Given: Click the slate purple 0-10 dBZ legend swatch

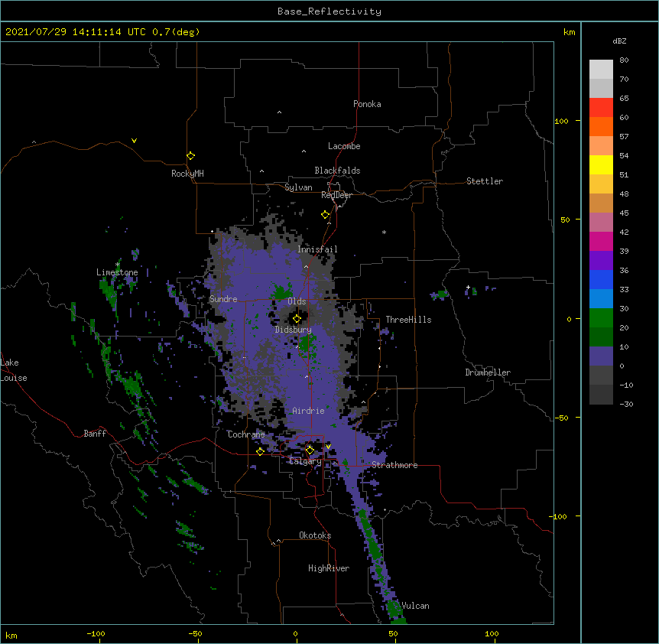Looking at the screenshot, I should (x=601, y=356).
